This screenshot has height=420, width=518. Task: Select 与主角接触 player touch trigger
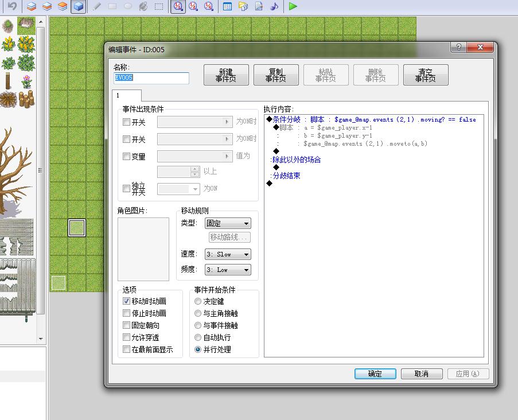click(197, 313)
